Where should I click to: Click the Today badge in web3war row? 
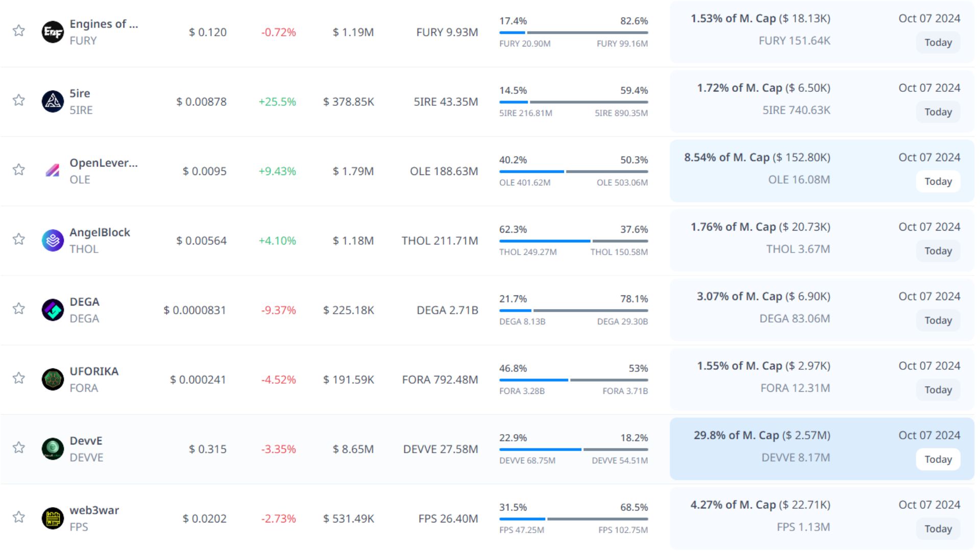coord(938,529)
